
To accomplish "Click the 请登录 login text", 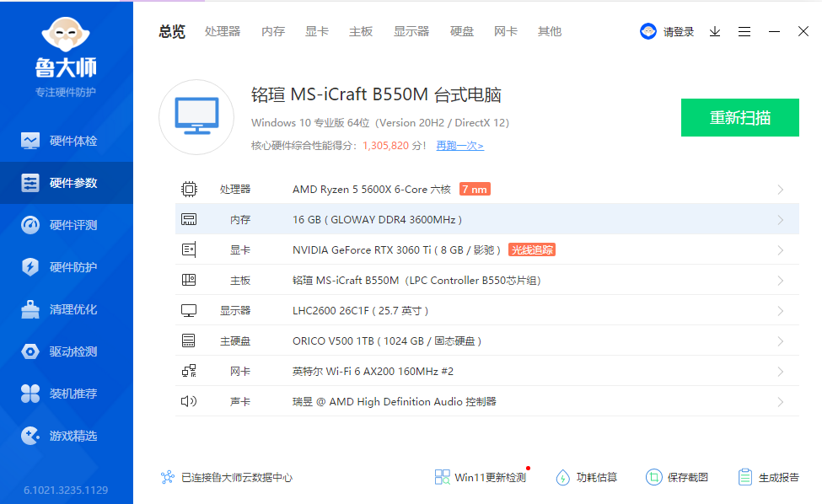I will [x=679, y=32].
